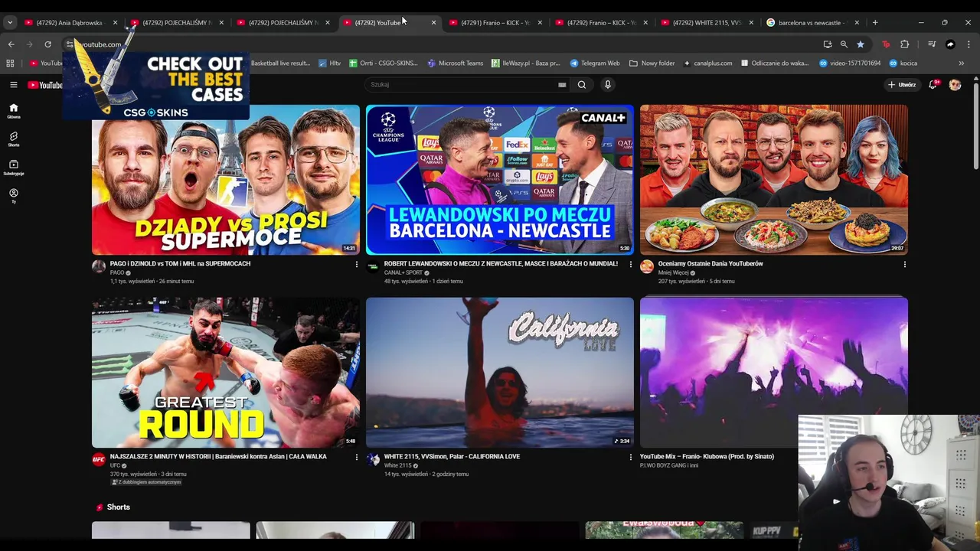Open the YouTube logo home link
Viewport: 980px width, 551px height.
point(45,85)
